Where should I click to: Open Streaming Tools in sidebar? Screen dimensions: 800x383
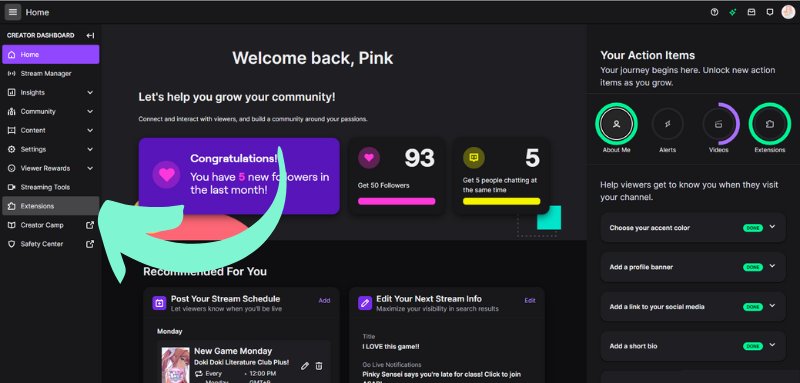click(x=51, y=187)
